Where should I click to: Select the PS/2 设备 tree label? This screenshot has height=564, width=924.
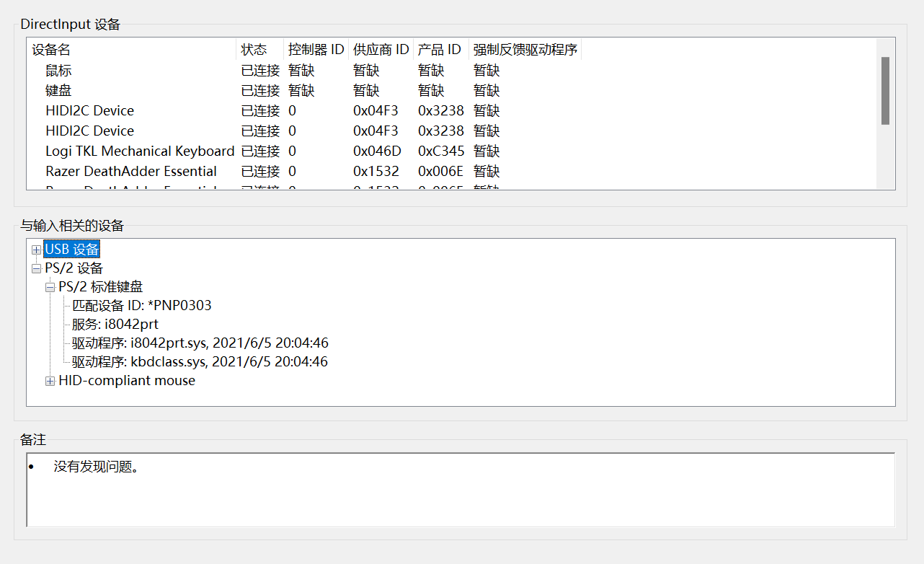pos(74,268)
